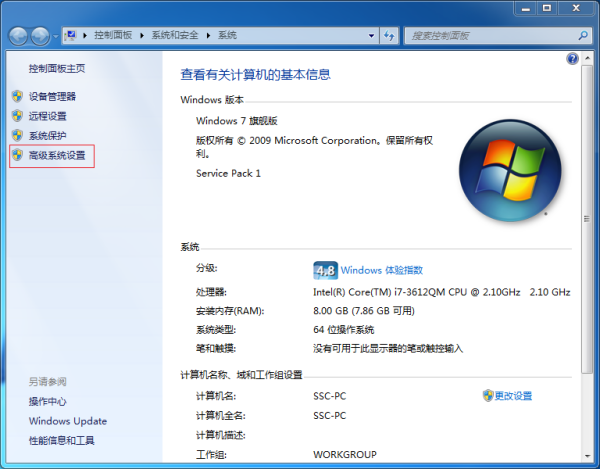
Task: Select 64 位操作系统 text
Action: (344, 329)
